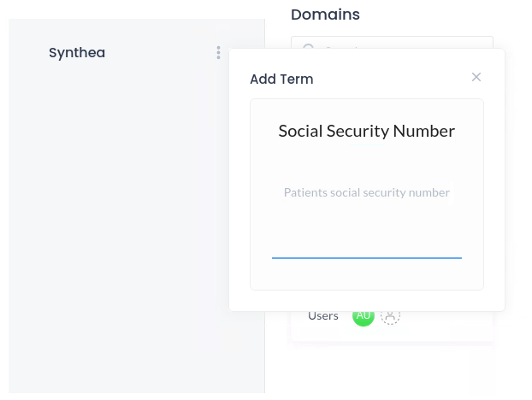Click the Add Term dialog title
Viewport: 532px width, 400px height.
281,79
